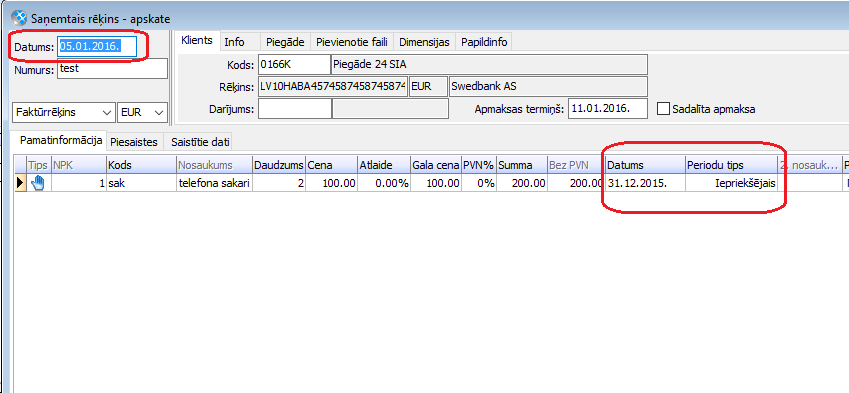Click the Tips column header

coord(38,165)
